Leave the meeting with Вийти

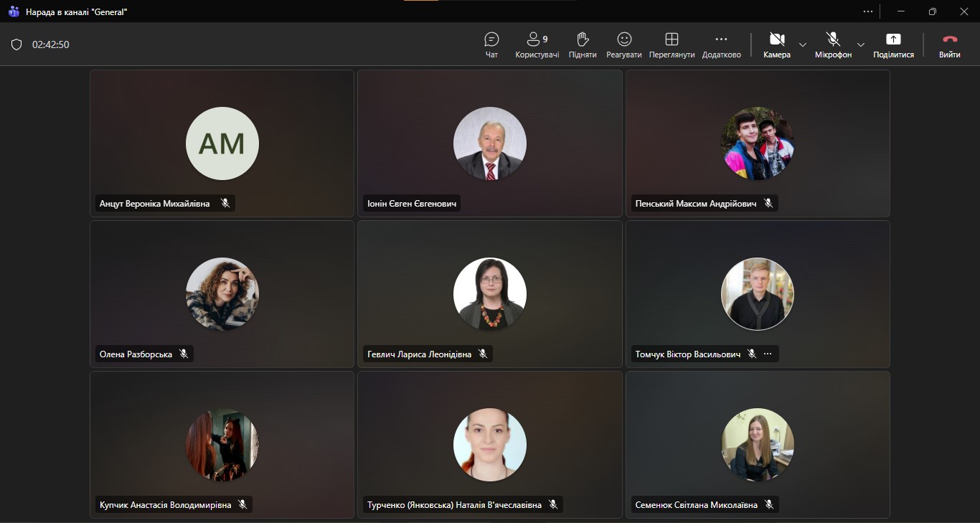pyautogui.click(x=949, y=44)
